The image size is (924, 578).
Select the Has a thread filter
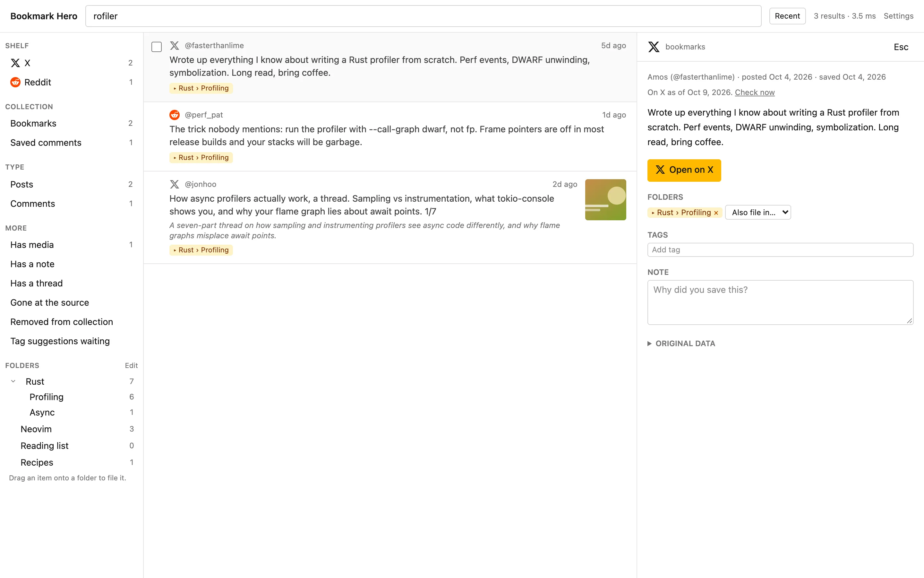pos(72,283)
